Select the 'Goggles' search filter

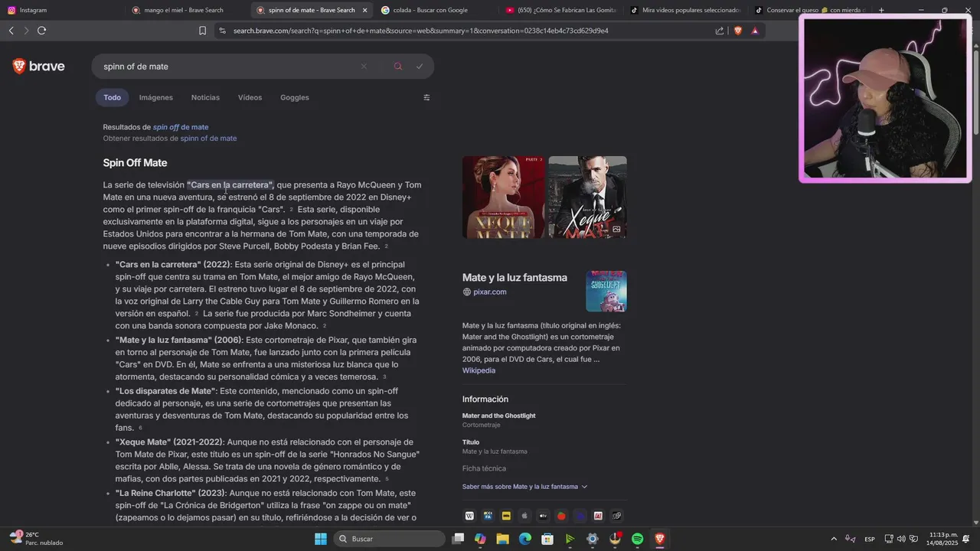coord(295,97)
